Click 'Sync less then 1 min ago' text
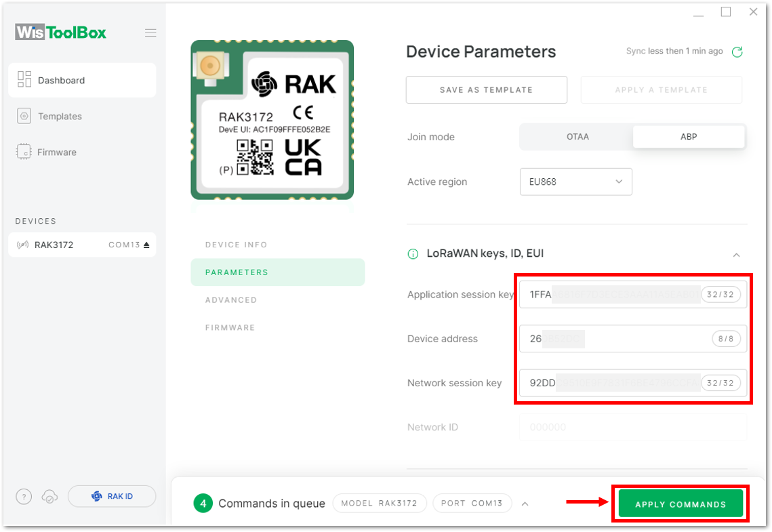Screen dimensions: 772x532 [674, 52]
